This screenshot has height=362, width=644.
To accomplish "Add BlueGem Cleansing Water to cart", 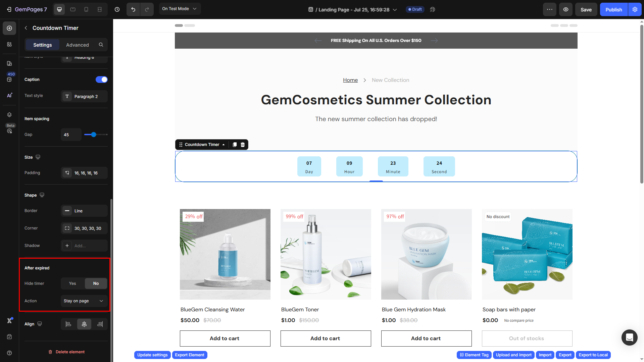I will 225,339.
